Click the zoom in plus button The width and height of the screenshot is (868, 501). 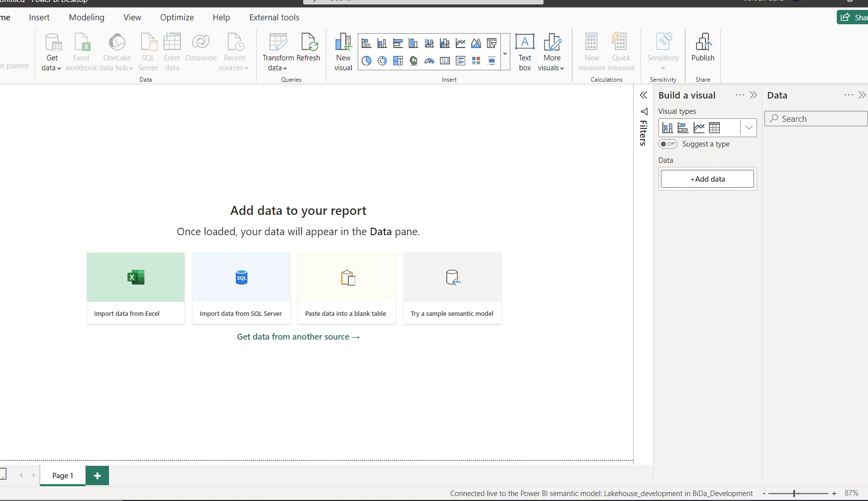pos(834,494)
